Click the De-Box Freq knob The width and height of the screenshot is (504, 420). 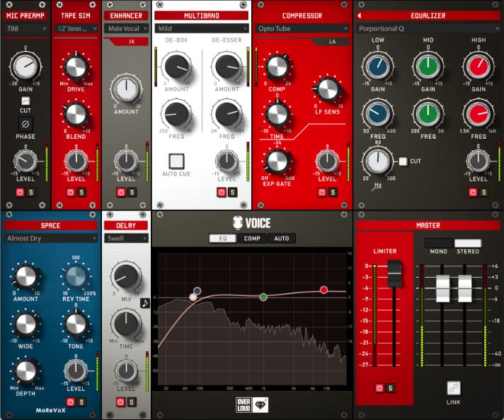tap(176, 113)
